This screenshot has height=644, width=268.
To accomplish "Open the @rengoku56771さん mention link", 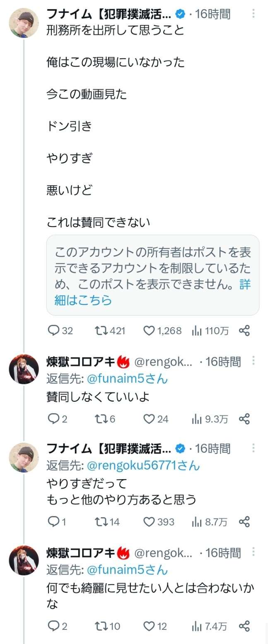I will 143,466.
